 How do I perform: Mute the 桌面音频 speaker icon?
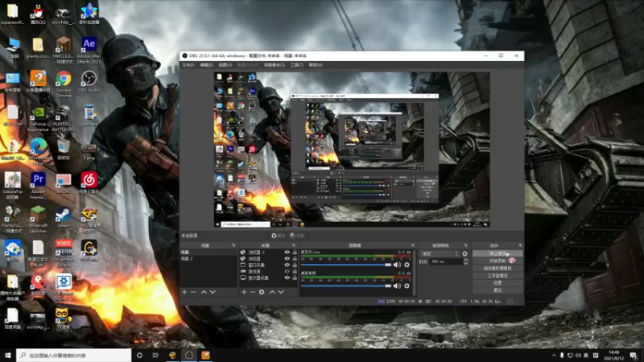pos(397,286)
